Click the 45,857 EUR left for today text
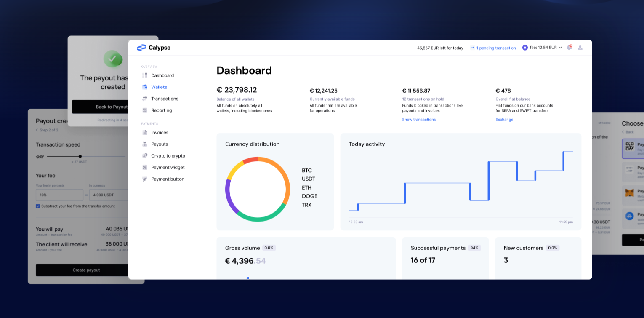Image resolution: width=644 pixels, height=318 pixels. (x=440, y=48)
